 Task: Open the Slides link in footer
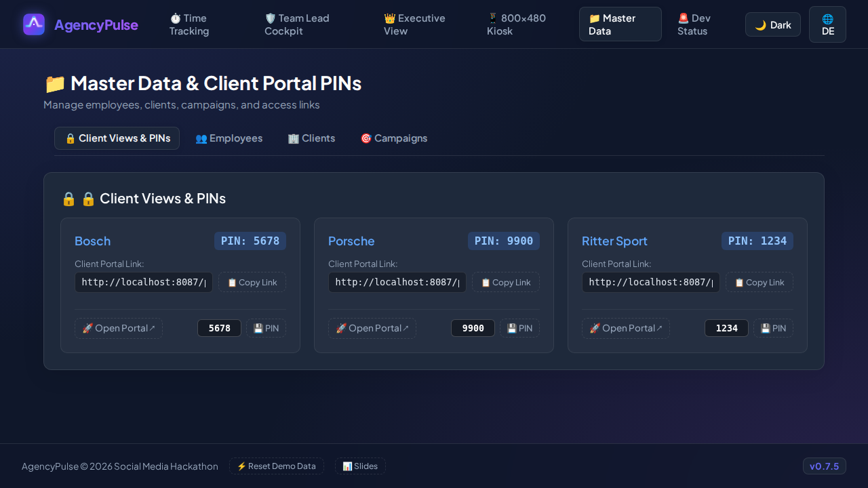point(360,466)
